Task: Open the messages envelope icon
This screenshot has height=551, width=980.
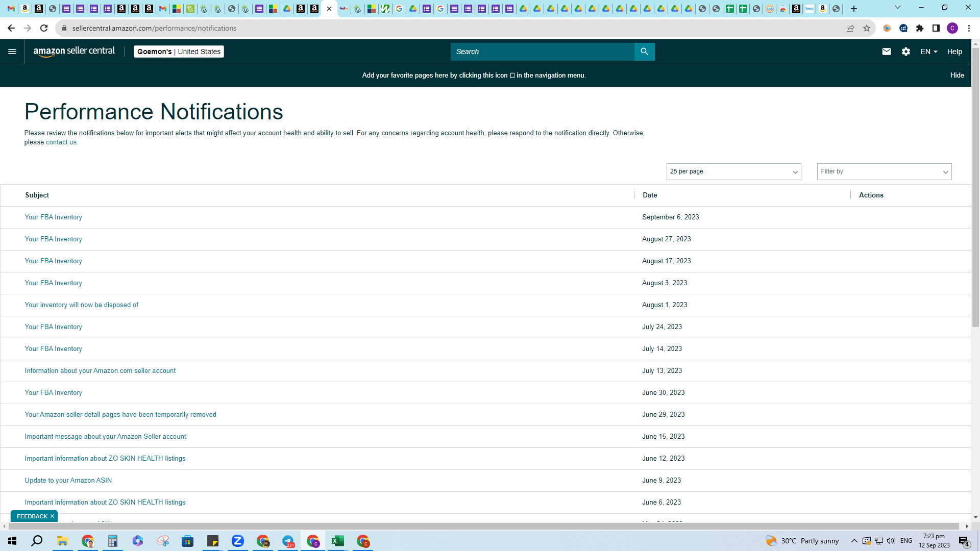Action: [x=886, y=52]
